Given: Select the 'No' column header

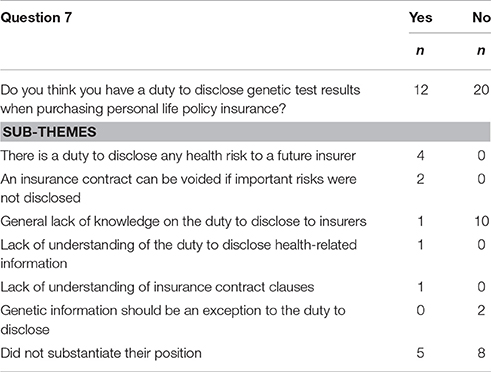Looking at the screenshot, I should pyautogui.click(x=481, y=17).
